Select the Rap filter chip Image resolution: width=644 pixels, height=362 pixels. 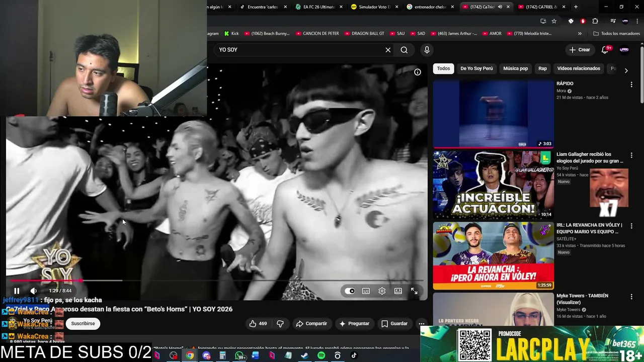click(542, 68)
